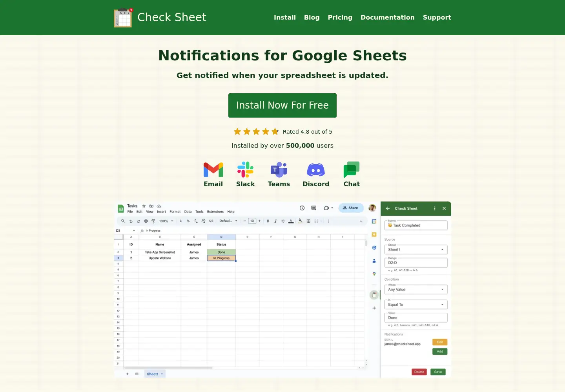Open the When dropdown showing Any Value
Screen dimensions: 565x392
[416, 290]
